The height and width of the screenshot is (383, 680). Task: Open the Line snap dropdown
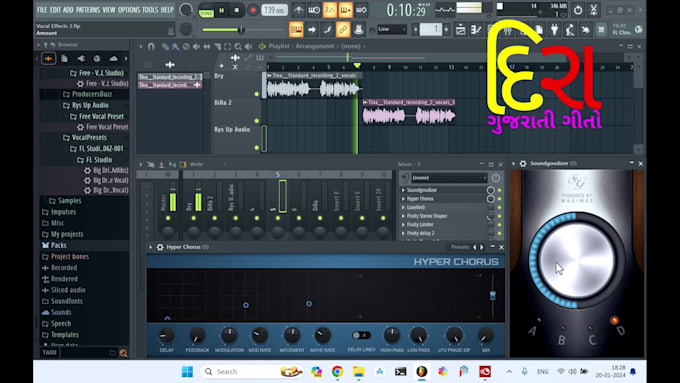click(x=392, y=29)
